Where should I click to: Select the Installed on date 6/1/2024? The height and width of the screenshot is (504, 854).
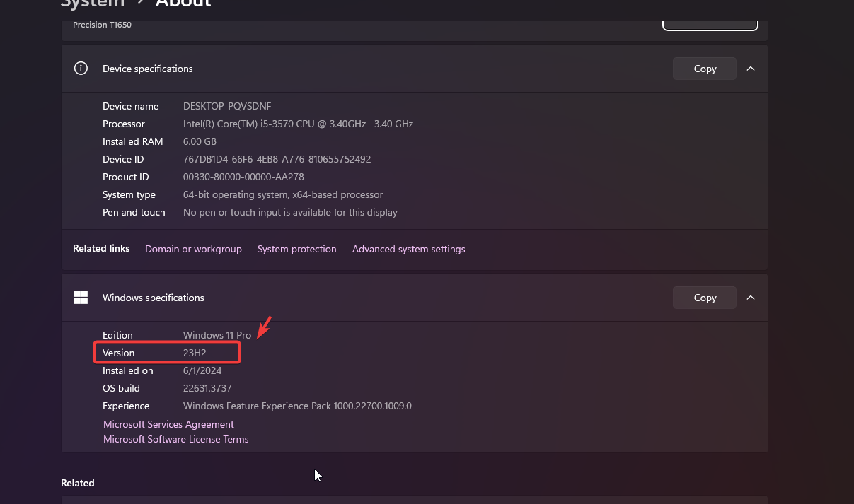coord(203,370)
